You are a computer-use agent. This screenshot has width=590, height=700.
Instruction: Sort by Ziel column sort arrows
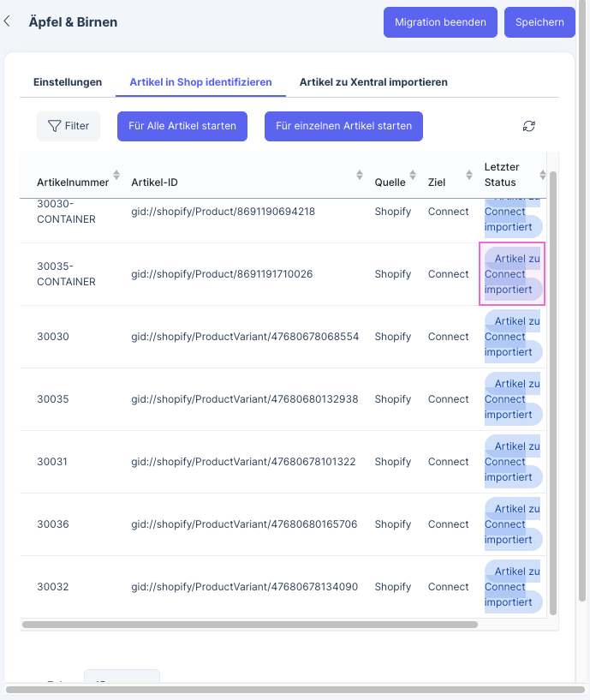pos(469,175)
